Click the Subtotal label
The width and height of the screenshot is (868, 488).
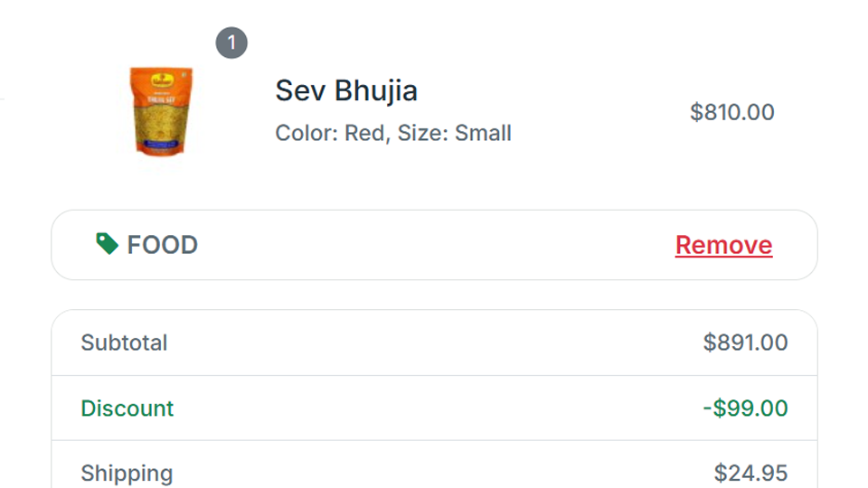124,343
